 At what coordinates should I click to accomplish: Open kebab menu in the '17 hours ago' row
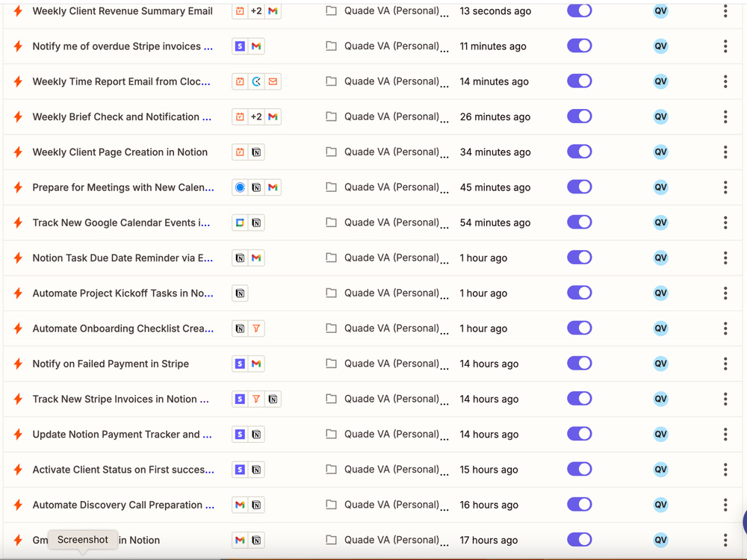click(725, 540)
